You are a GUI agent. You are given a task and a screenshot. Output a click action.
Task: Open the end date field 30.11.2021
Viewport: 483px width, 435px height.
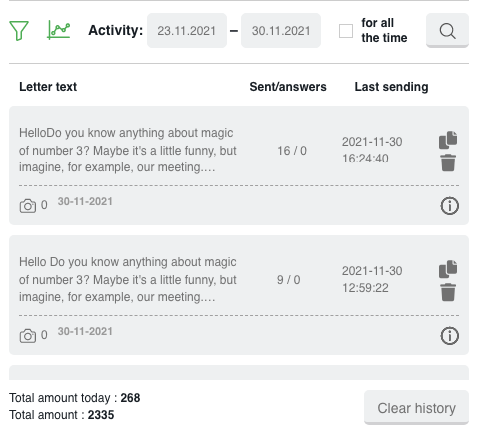pos(281,31)
